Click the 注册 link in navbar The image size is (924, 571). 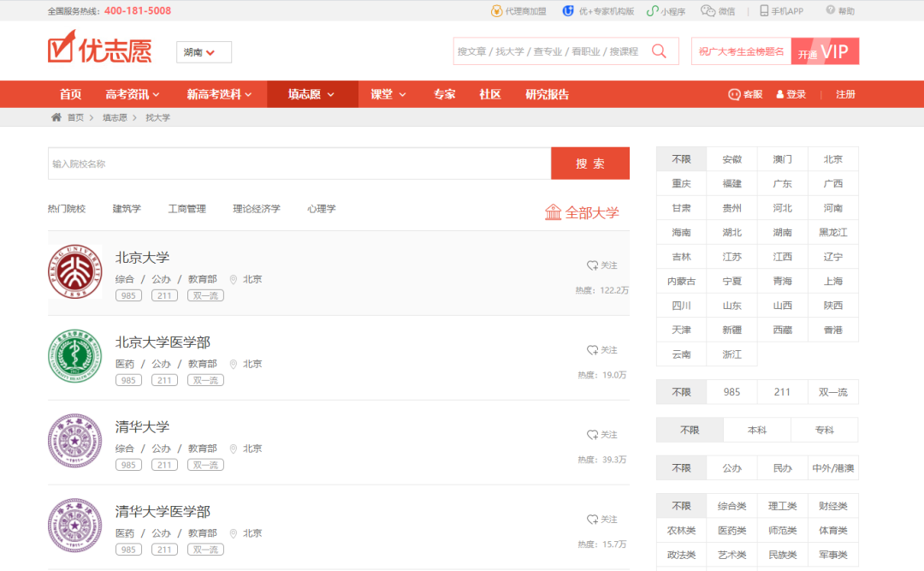[x=845, y=94]
